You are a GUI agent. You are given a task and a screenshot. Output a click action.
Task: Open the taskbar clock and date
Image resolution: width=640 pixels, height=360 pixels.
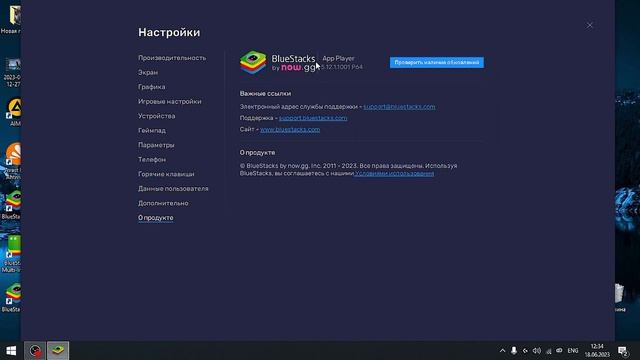[597, 351]
